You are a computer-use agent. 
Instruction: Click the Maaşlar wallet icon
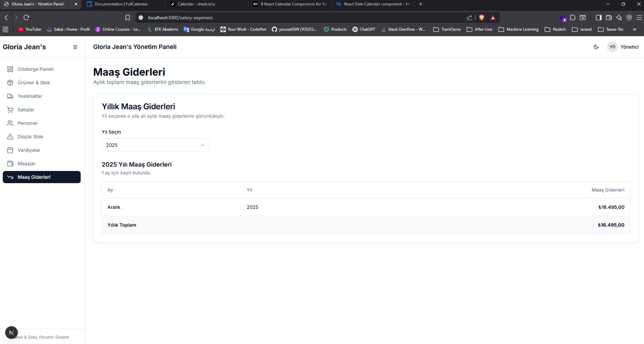tap(10, 163)
